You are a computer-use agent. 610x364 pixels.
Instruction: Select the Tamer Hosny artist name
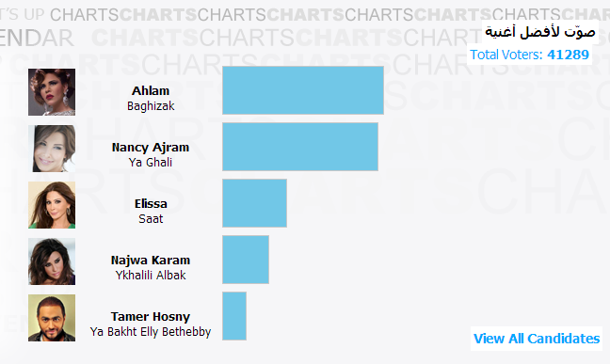pos(151,317)
